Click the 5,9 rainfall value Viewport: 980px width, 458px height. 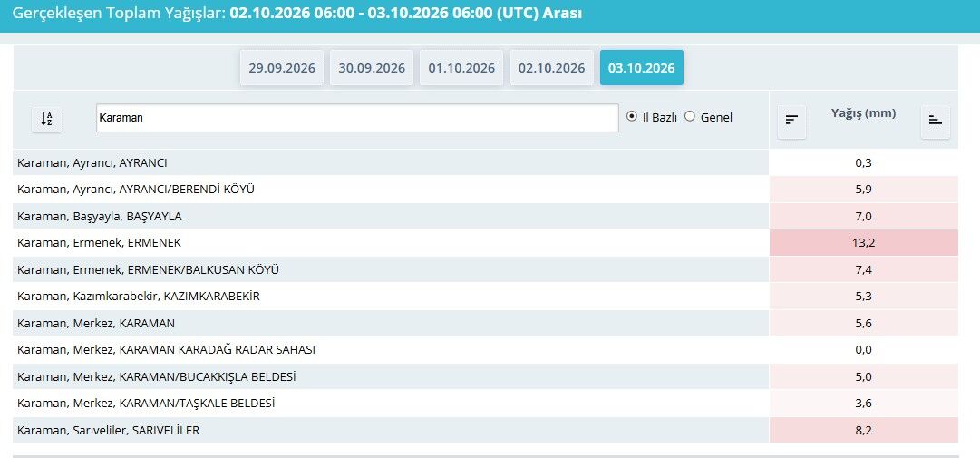[863, 190]
